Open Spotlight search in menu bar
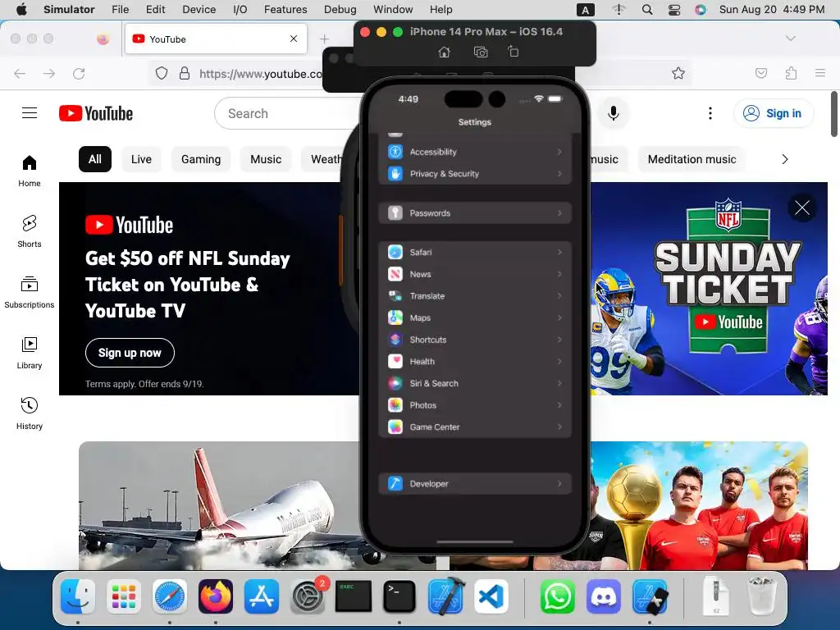This screenshot has height=630, width=840. coord(647,9)
